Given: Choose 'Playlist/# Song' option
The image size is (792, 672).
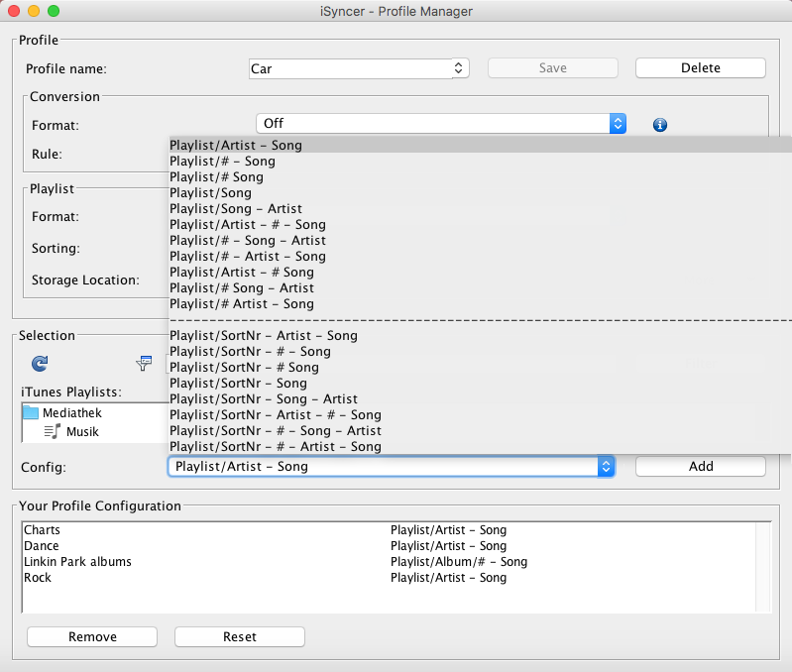Looking at the screenshot, I should (480, 176).
